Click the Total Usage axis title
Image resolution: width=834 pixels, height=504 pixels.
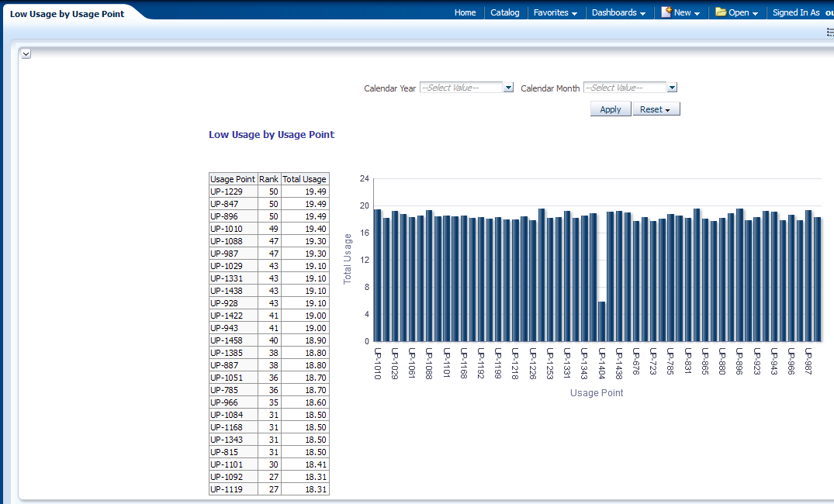tap(348, 259)
